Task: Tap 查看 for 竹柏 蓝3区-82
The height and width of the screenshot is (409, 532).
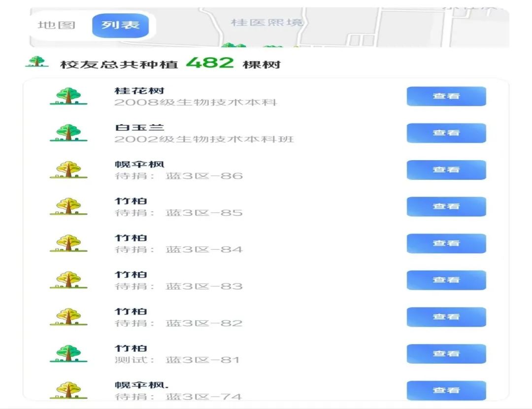Action: pyautogui.click(x=446, y=317)
